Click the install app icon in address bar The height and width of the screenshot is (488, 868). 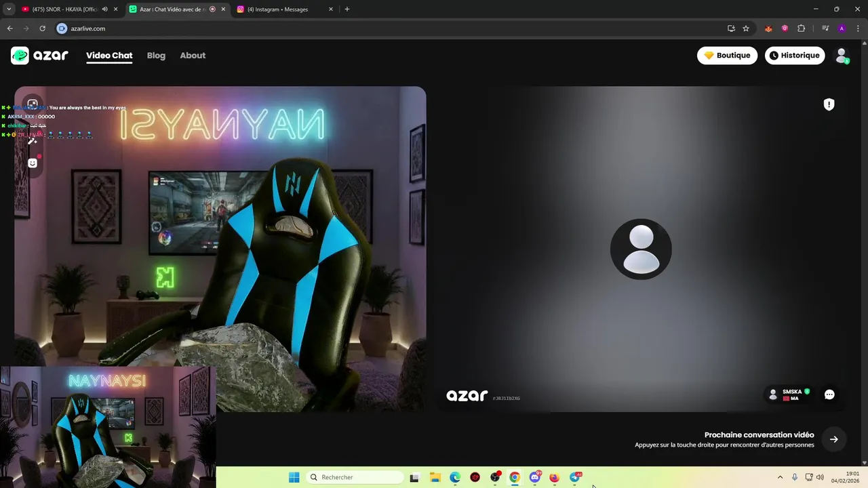click(731, 28)
